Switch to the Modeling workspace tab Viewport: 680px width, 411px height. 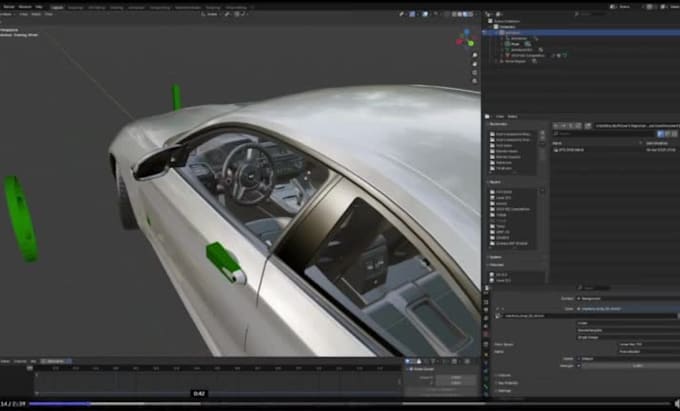(x=75, y=7)
